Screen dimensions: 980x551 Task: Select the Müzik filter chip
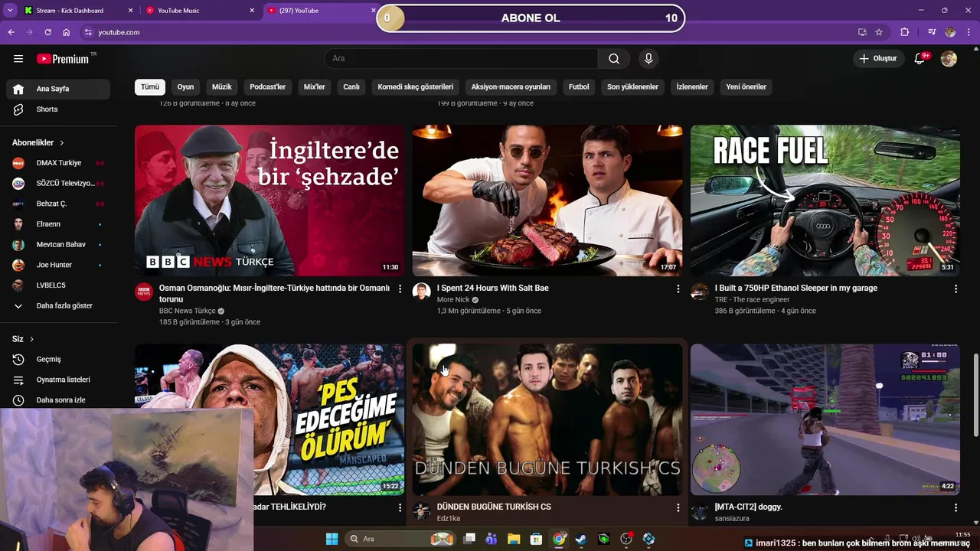point(222,87)
